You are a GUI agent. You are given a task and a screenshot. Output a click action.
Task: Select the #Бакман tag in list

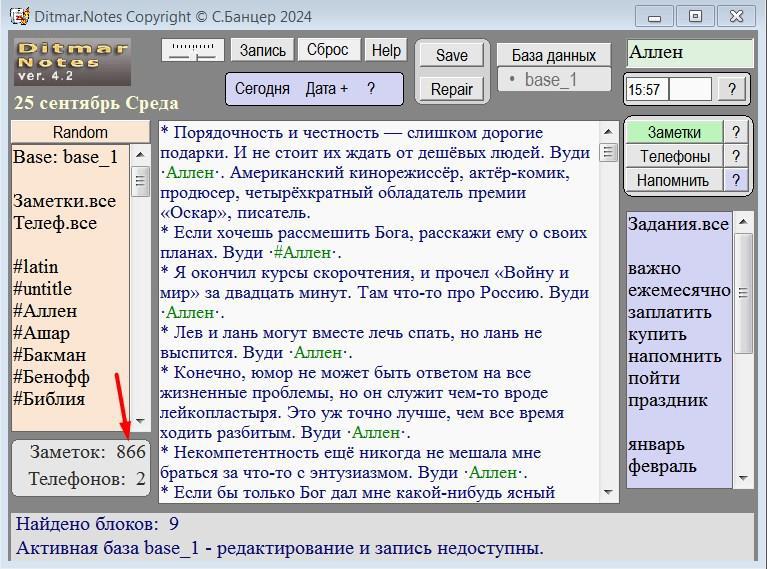point(50,355)
